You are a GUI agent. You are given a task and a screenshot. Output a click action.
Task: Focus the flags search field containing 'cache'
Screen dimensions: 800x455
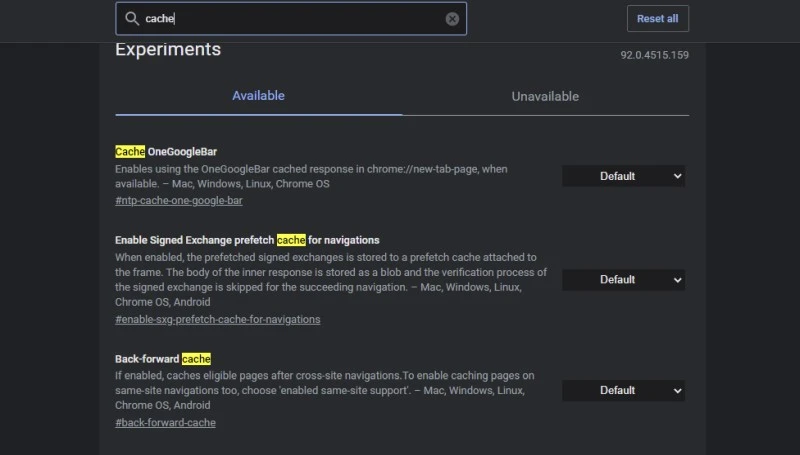(290, 19)
